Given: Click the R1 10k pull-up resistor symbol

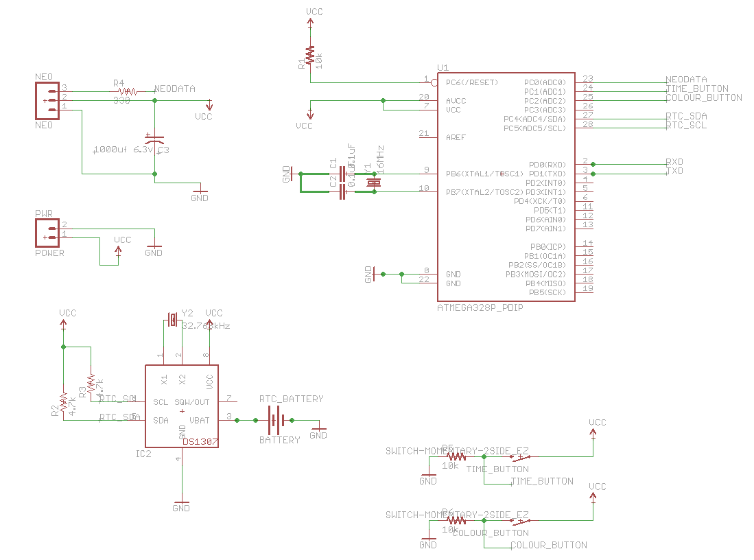Looking at the screenshot, I should [310, 56].
